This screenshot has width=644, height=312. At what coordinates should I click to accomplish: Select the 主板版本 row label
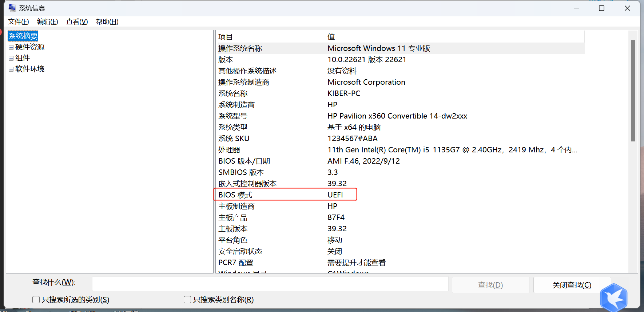pyautogui.click(x=233, y=229)
